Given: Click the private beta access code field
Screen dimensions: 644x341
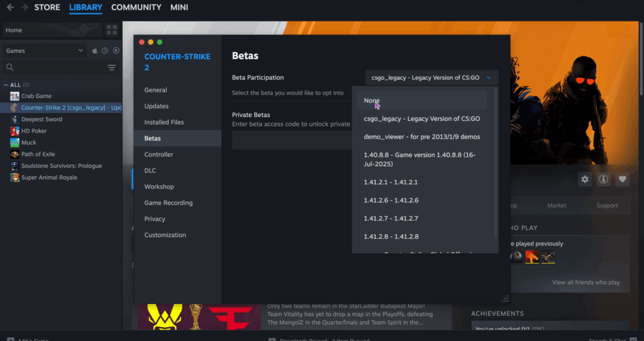Looking at the screenshot, I should tap(292, 140).
